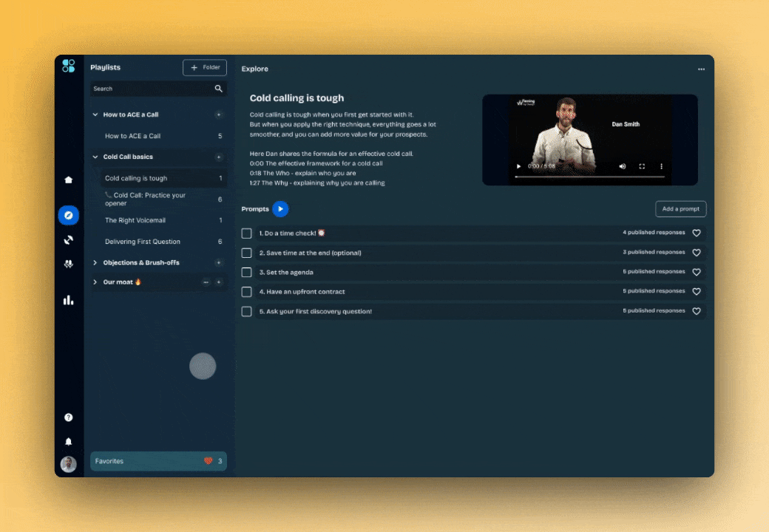Viewport: 769px width, 532px height.
Task: Select 'Delivering First Question' playlist item
Action: point(143,242)
